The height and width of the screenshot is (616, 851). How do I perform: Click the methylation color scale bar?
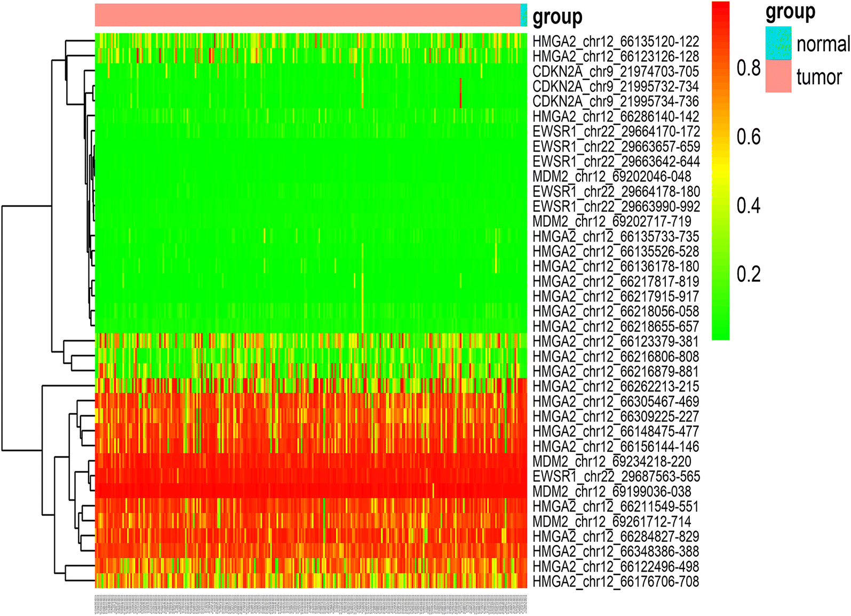(721, 171)
